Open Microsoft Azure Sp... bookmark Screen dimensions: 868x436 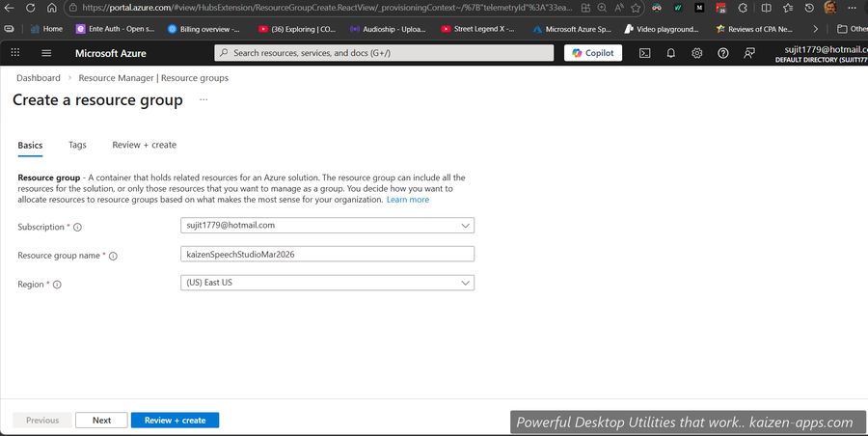click(x=572, y=29)
